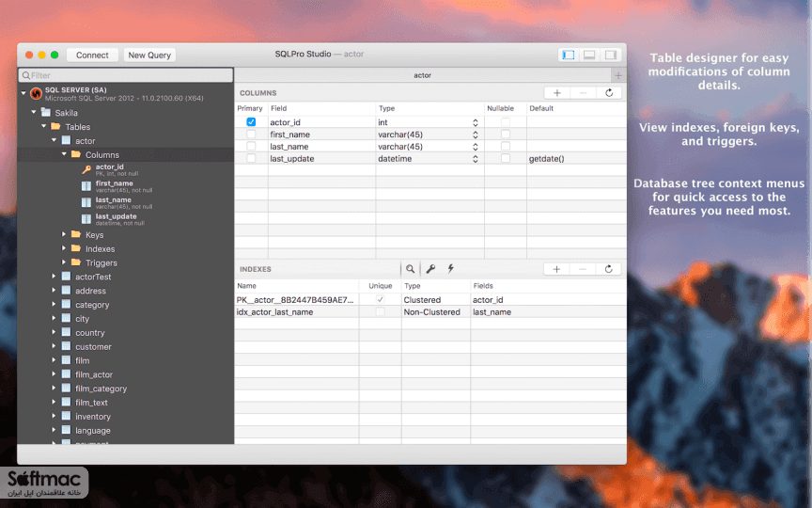This screenshot has width=812, height=508.
Task: Toggle the bottom panel layout icon
Action: [x=589, y=55]
